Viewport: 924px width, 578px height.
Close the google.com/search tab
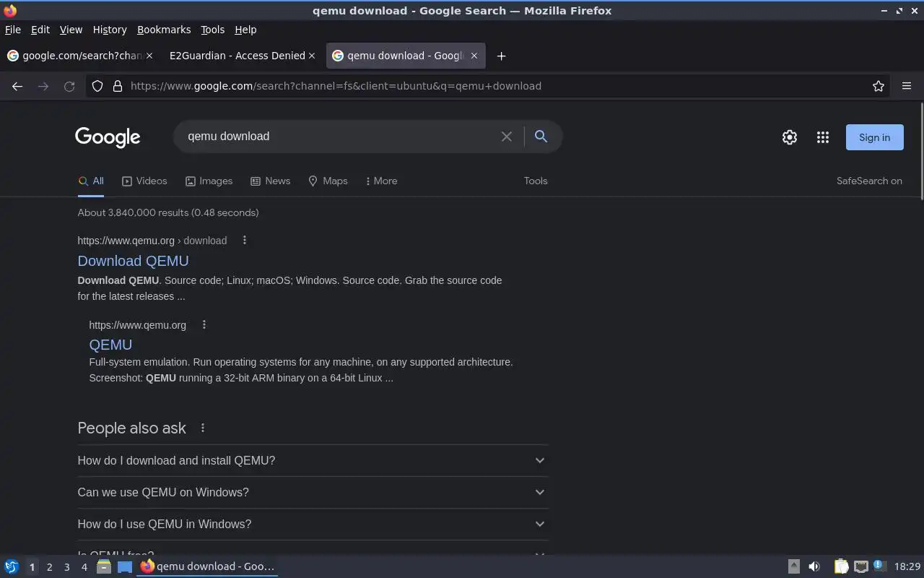(149, 56)
